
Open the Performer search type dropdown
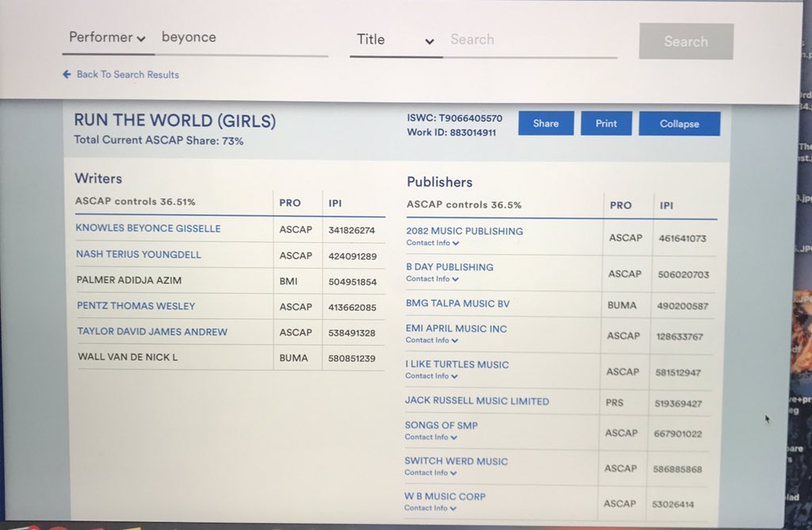107,38
